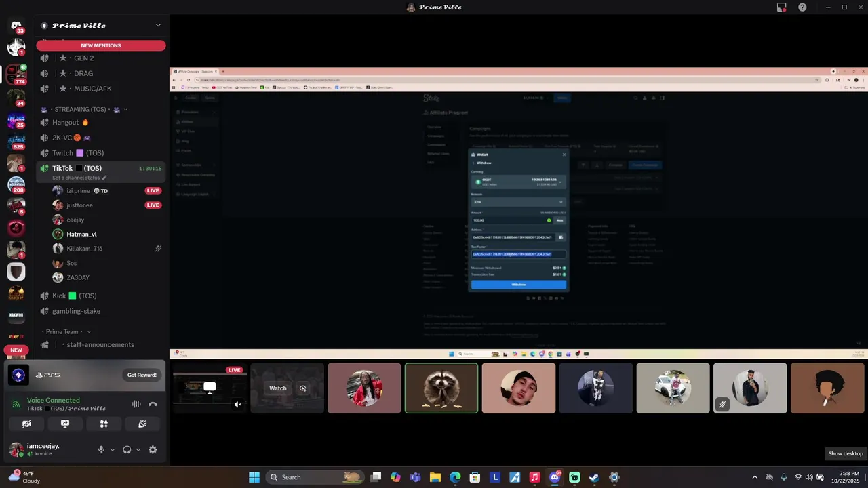Screen dimensions: 868x488
Task: Open staff-announcements channel
Action: point(101,344)
